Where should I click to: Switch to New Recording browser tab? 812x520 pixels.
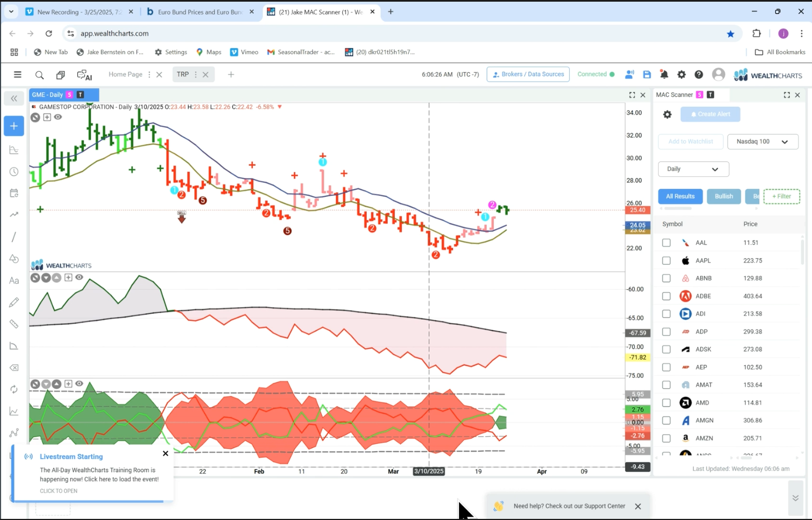pos(79,12)
